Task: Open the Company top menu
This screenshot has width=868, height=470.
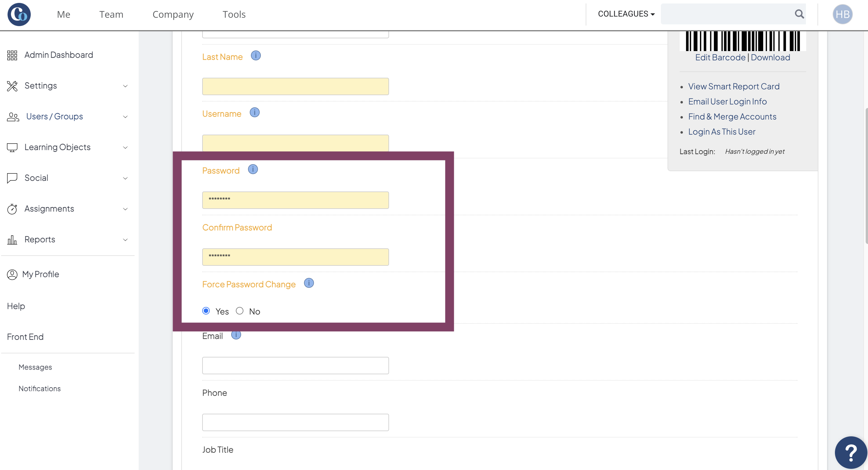Action: point(173,15)
